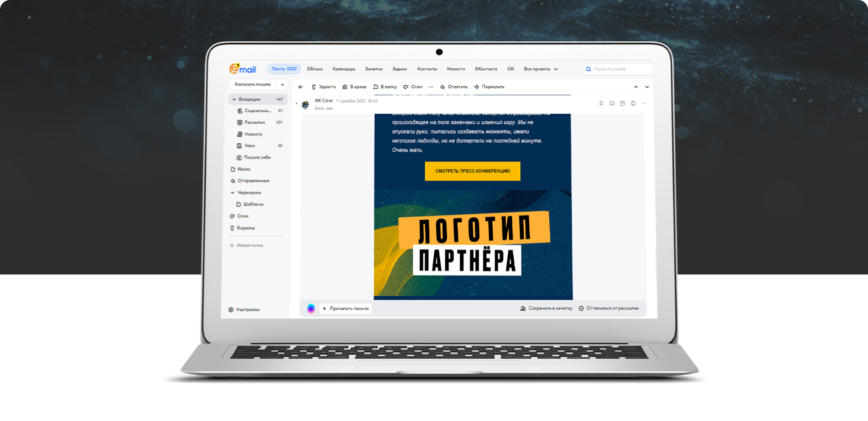The height and width of the screenshot is (421, 868).
Task: Click the Поиск по почте search field
Action: point(618,69)
